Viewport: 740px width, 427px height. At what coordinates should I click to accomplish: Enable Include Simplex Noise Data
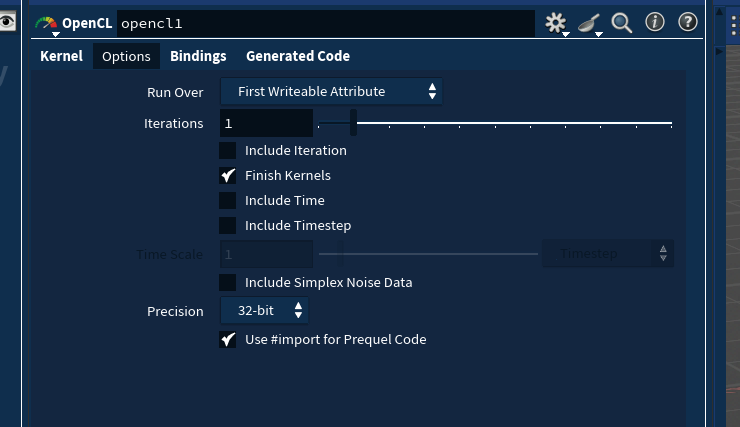pos(228,283)
